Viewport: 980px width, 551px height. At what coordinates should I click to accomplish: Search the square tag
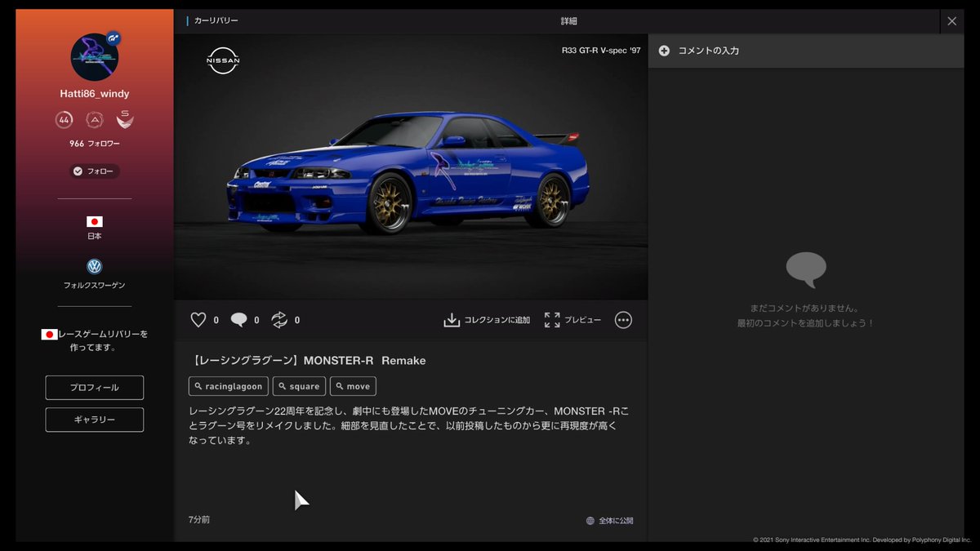(299, 386)
